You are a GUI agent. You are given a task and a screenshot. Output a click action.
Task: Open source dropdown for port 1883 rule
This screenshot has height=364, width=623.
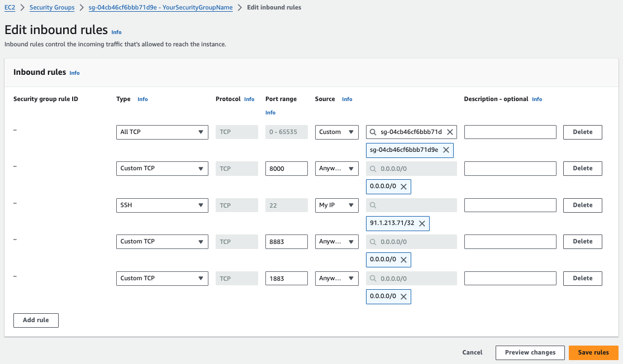pyautogui.click(x=336, y=278)
